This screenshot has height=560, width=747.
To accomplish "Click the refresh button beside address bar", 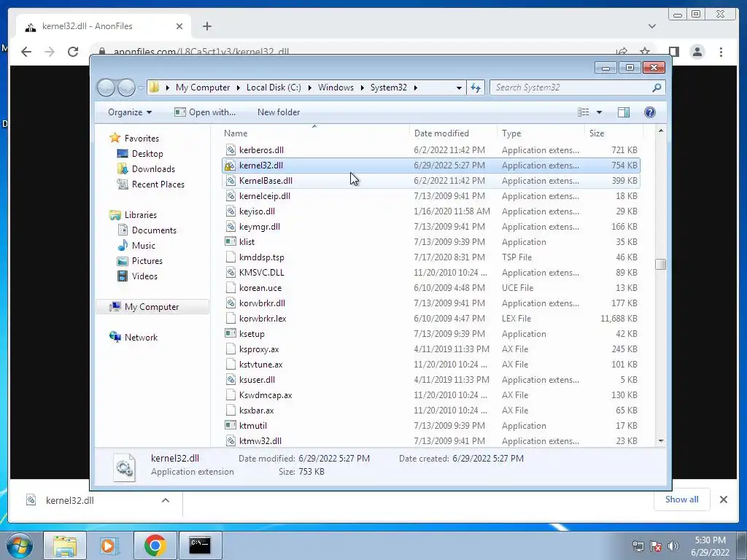I will 476,87.
